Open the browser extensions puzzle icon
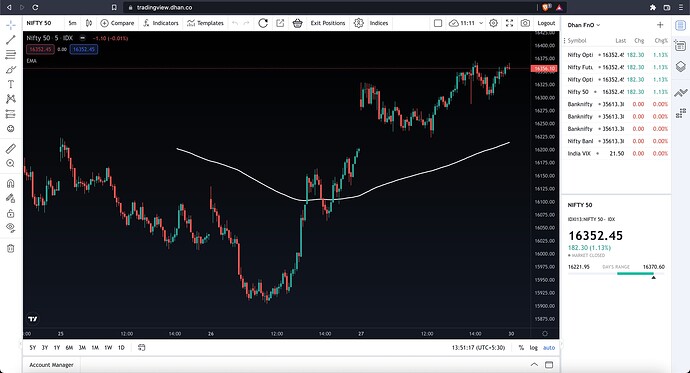Image resolution: width=690 pixels, height=373 pixels. click(653, 7)
